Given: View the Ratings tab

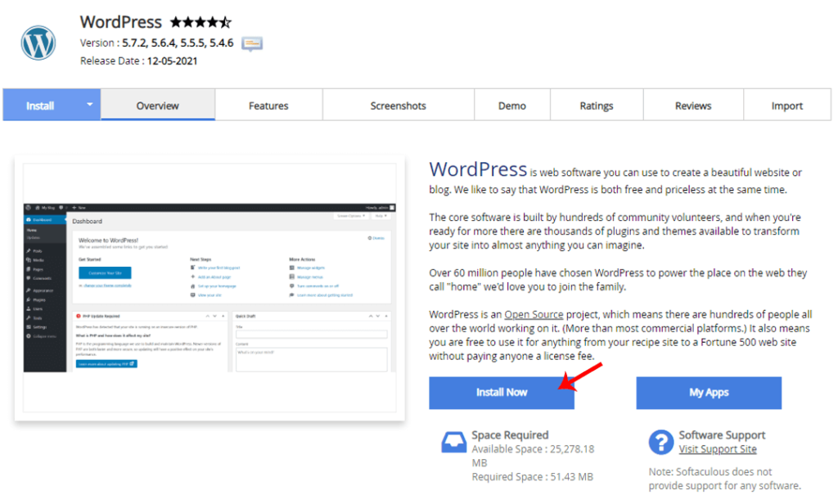Looking at the screenshot, I should 597,106.
